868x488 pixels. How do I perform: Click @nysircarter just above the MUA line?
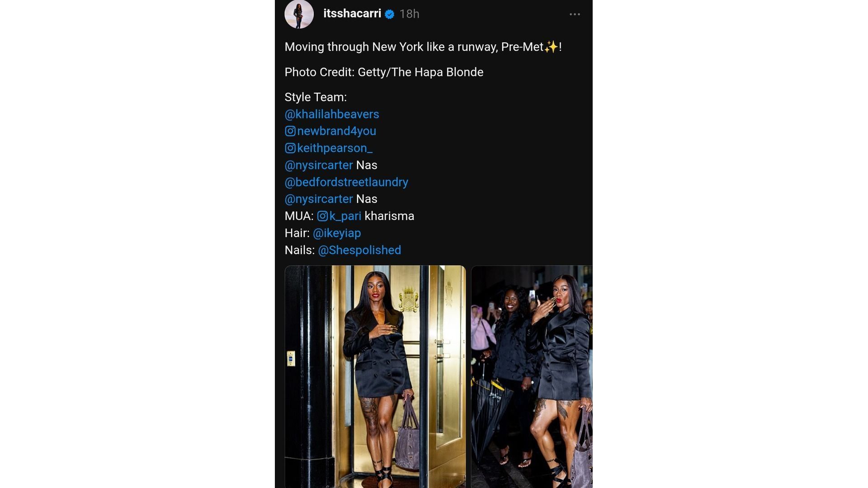[x=319, y=199]
